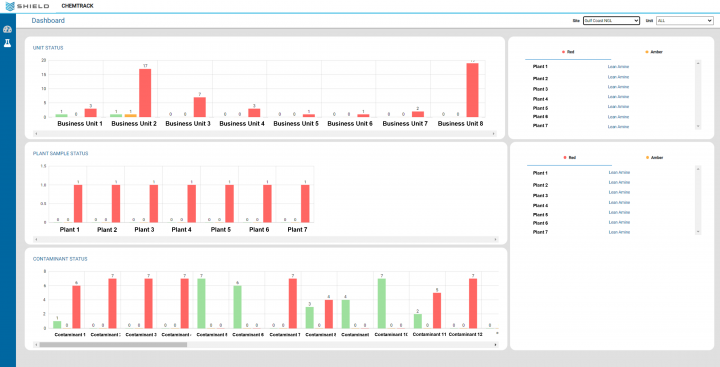Select Amber tab in panel beside Plant Sample Status
Screen dimensions: 720x367
pos(654,158)
